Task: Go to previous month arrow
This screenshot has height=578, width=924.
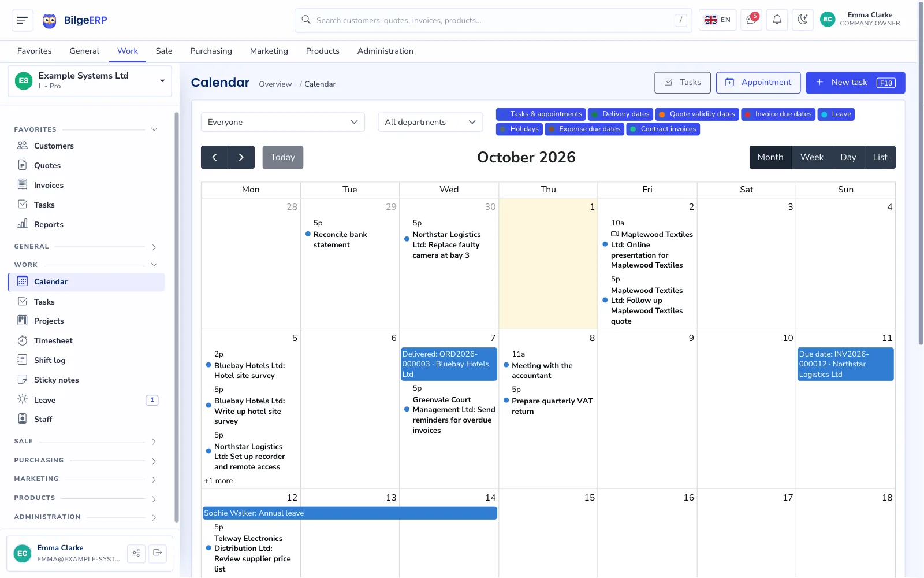Action: point(214,157)
